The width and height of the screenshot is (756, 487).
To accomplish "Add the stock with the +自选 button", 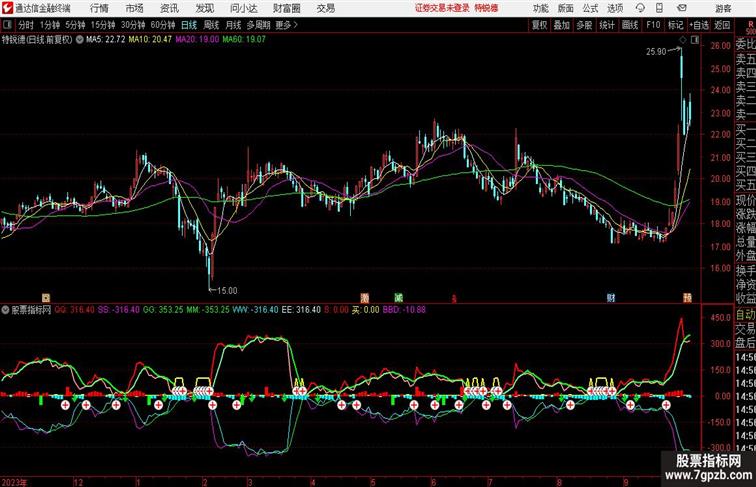I will click(699, 25).
